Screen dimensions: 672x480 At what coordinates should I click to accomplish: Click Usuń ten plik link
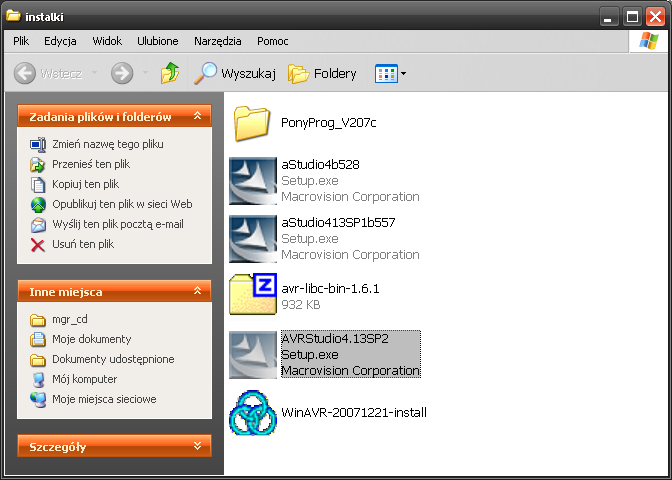tap(83, 244)
